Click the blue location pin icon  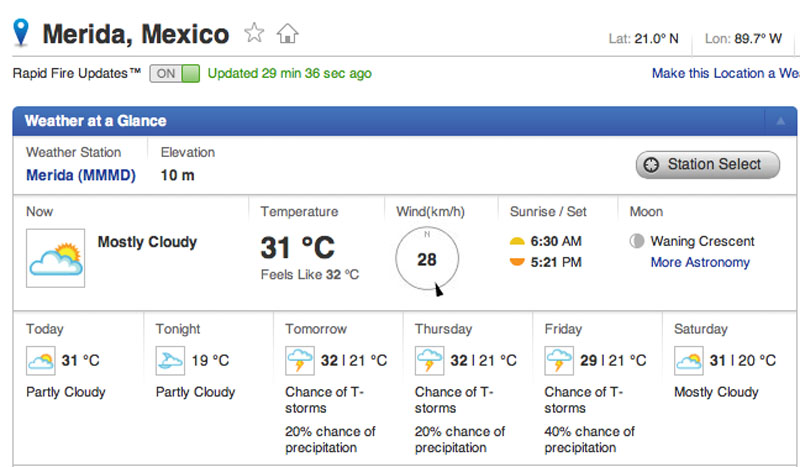click(x=21, y=32)
